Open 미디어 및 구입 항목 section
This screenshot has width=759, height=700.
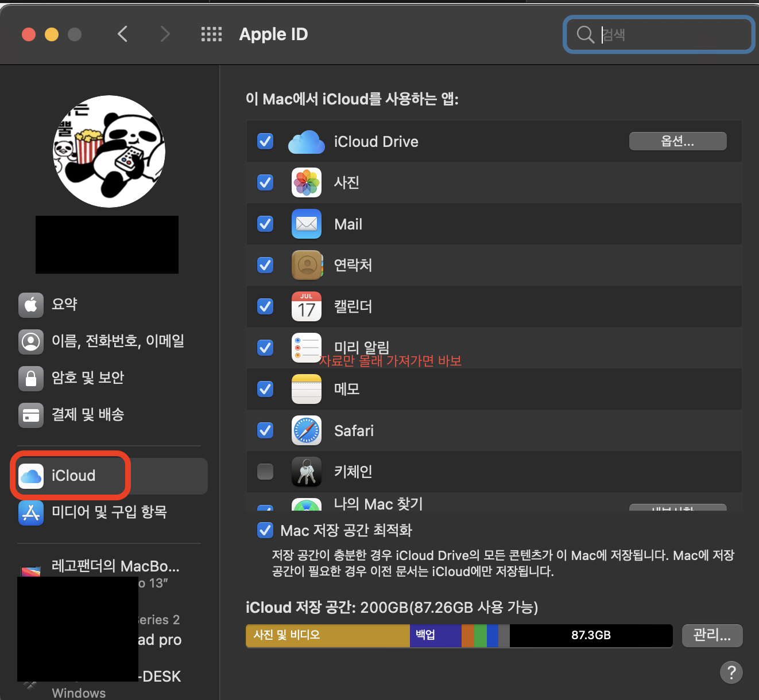(x=109, y=512)
